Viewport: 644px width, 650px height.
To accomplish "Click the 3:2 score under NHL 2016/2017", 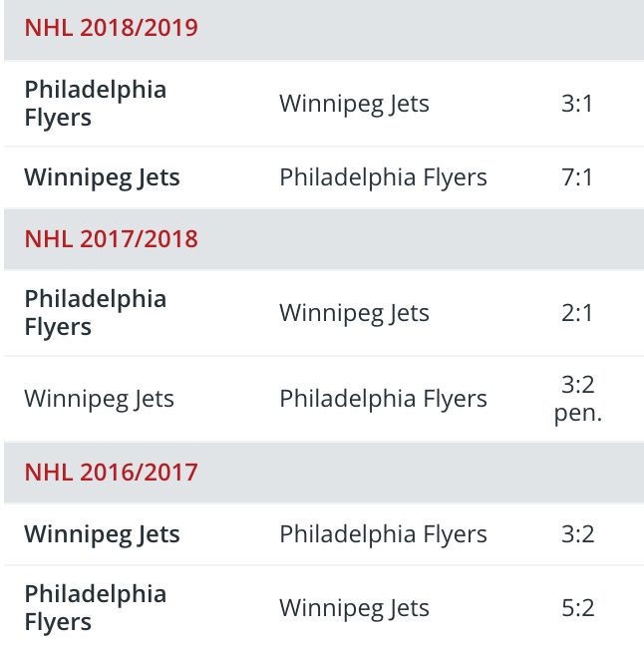I will coord(577,534).
